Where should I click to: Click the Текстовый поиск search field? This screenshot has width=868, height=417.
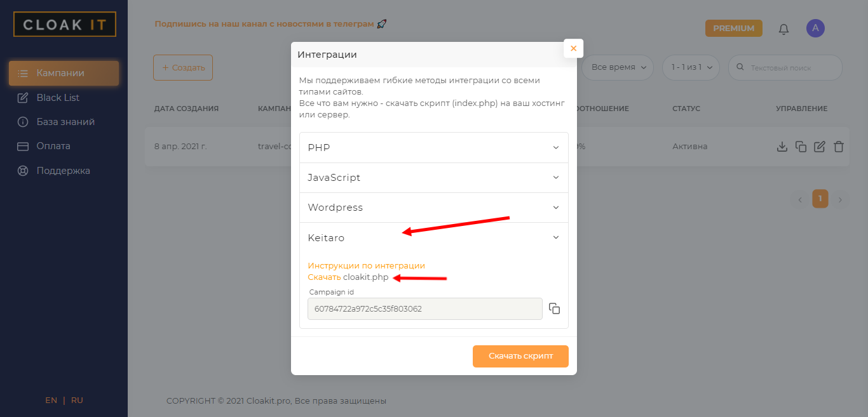(x=791, y=67)
